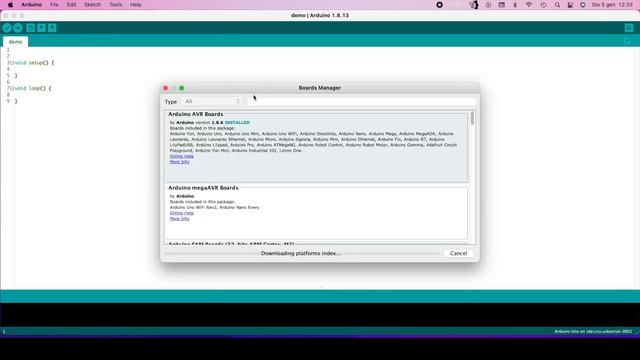Click the menu bar date and time
The image size is (640, 360).
(x=612, y=5)
